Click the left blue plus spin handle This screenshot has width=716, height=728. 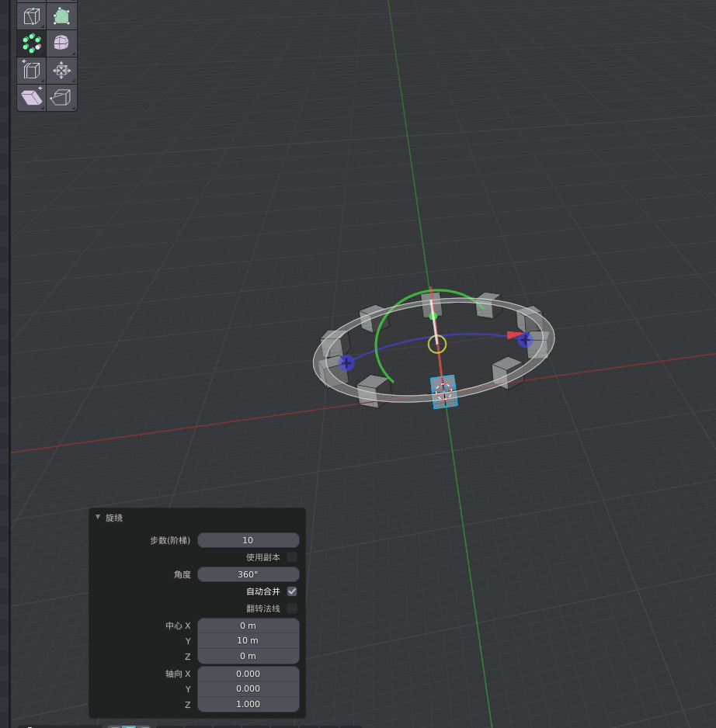[346, 363]
